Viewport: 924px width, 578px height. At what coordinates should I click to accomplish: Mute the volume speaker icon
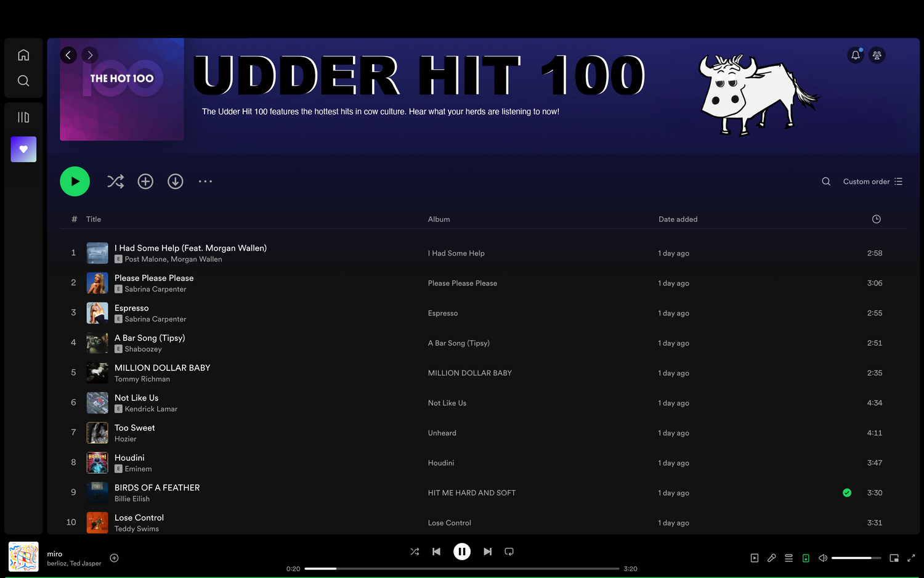[x=823, y=558]
